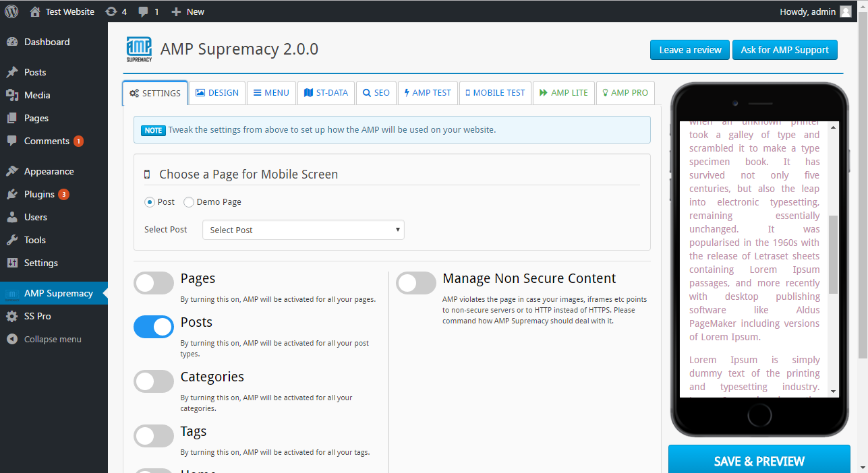Viewport: 868px width, 473px height.
Task: Click the WordPress logo icon
Action: [11, 11]
